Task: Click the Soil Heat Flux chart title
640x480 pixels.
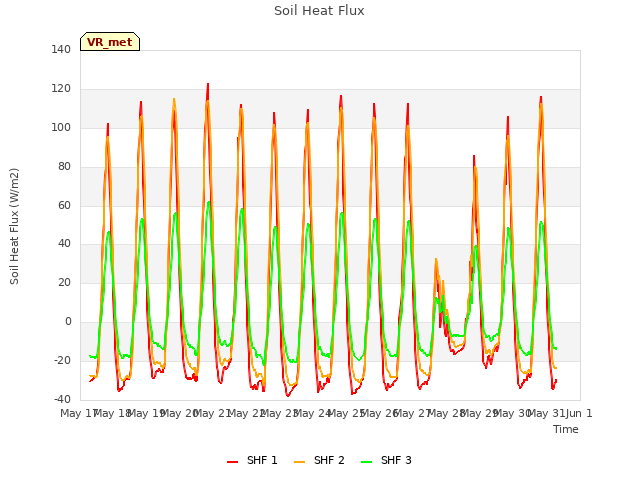Action: click(x=319, y=11)
